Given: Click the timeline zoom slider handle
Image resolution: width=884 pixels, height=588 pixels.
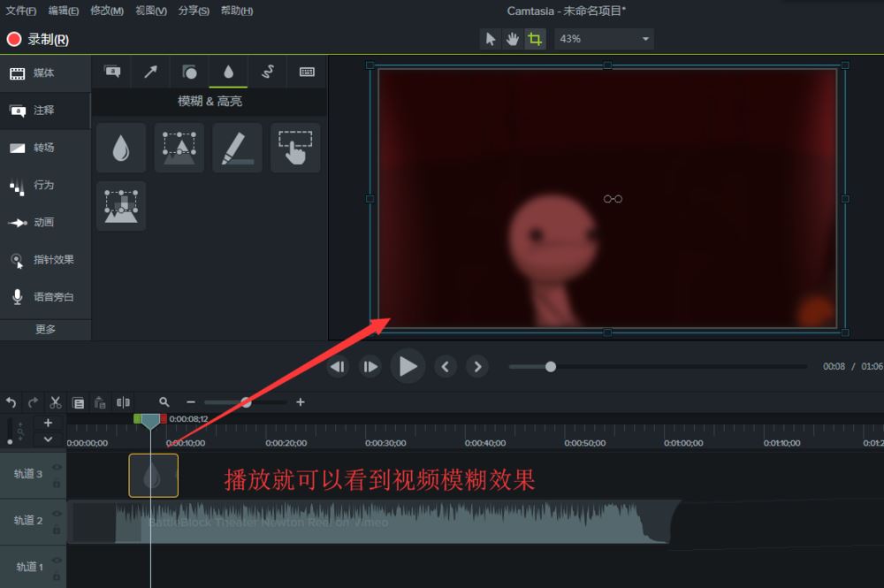Looking at the screenshot, I should tap(247, 402).
